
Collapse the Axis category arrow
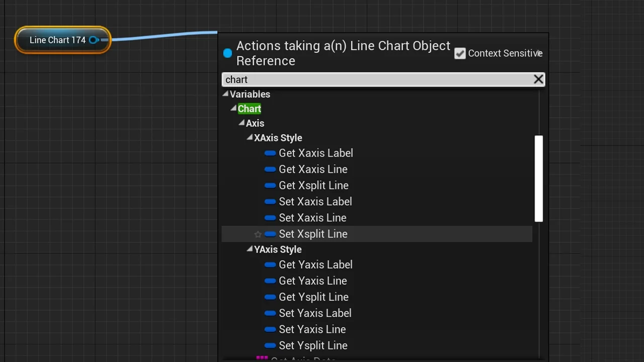pyautogui.click(x=242, y=123)
